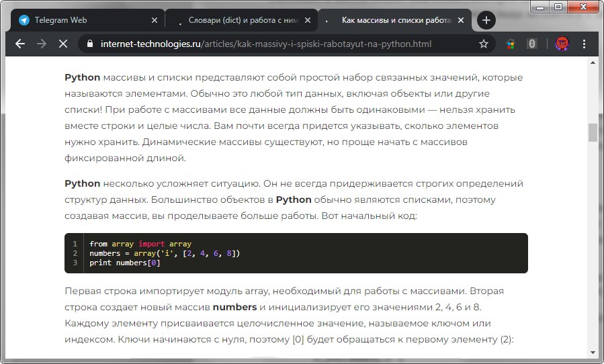Image resolution: width=604 pixels, height=364 pixels.
Task: Open the Chrome profile avatar
Action: tap(562, 44)
